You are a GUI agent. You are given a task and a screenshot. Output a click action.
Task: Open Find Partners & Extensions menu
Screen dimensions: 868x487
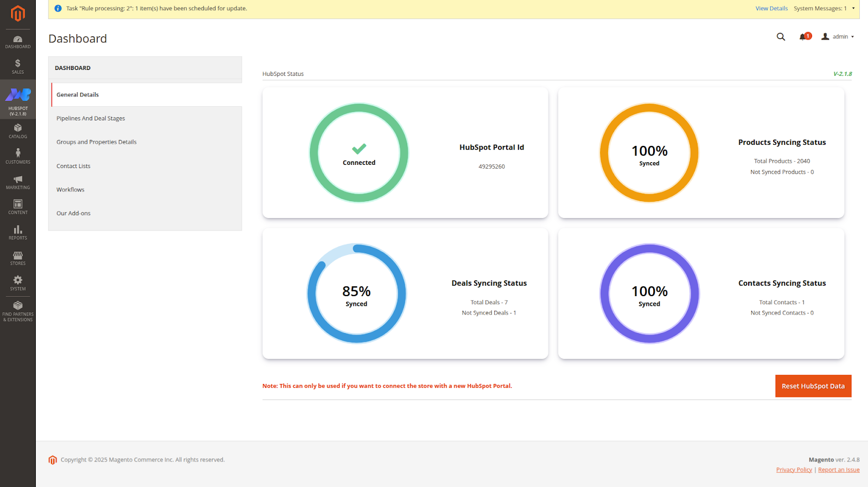[18, 311]
